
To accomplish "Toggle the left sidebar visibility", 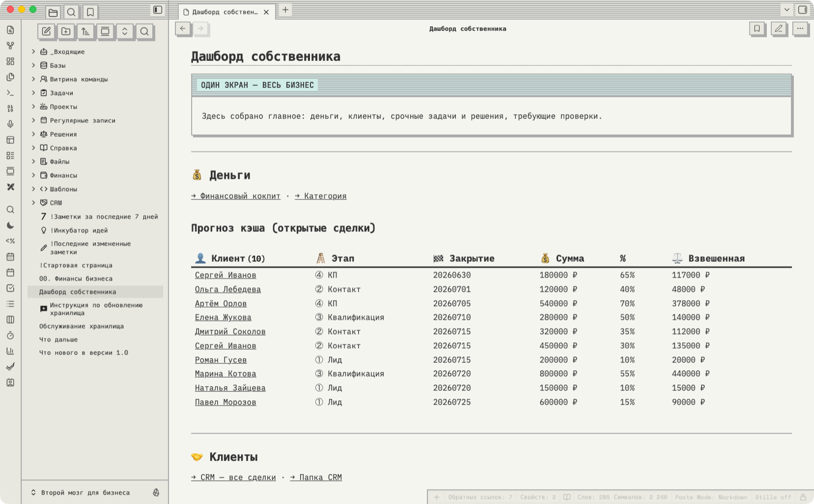I will coord(158,10).
